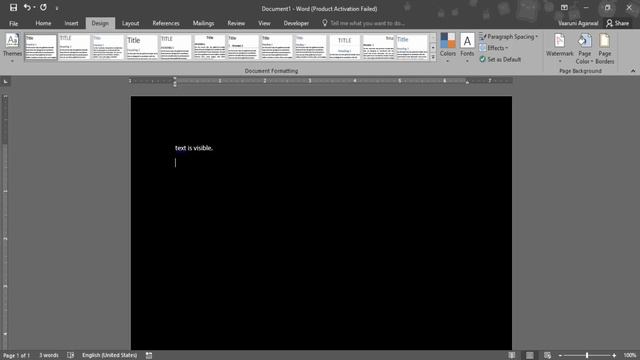The height and width of the screenshot is (360, 640).
Task: Click the zoom in plus button
Action: 614,356
